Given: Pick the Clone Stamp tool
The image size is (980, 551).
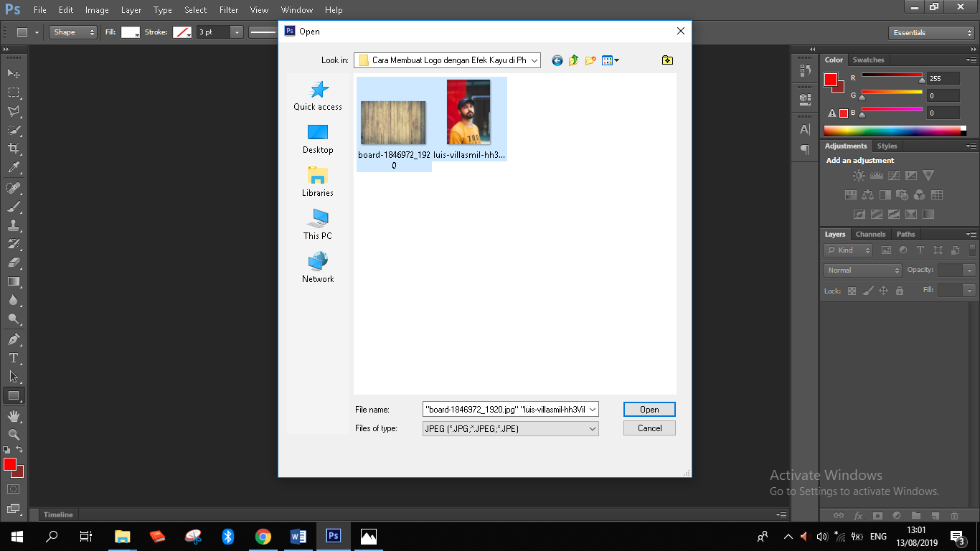Looking at the screenshot, I should 14,225.
